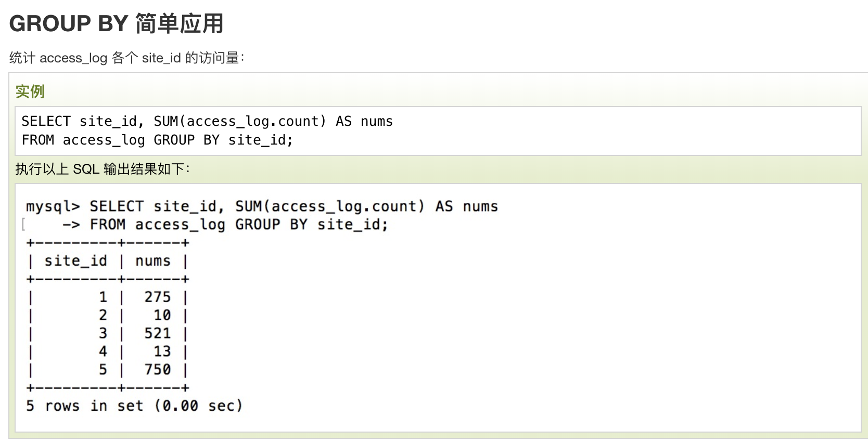
Task: Click the 统计 access_log description text
Action: tap(127, 58)
